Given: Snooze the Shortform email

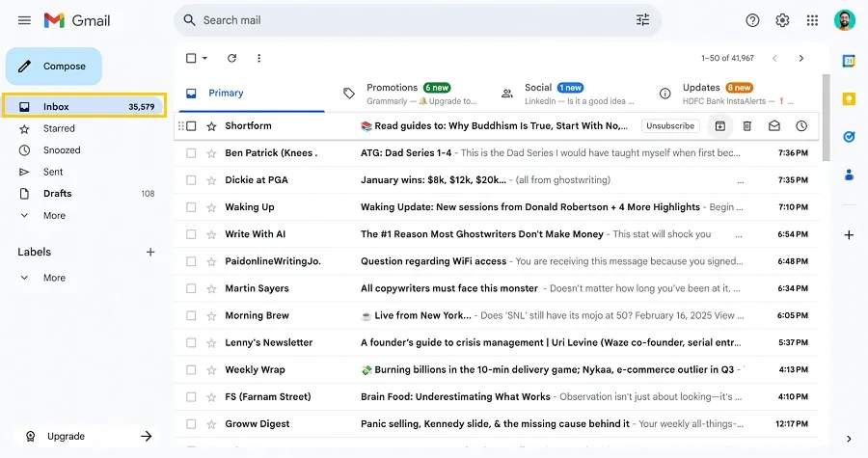Looking at the screenshot, I should [801, 126].
